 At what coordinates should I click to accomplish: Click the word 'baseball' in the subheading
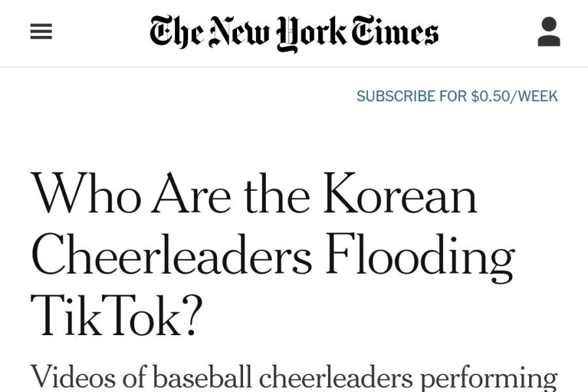click(x=202, y=378)
